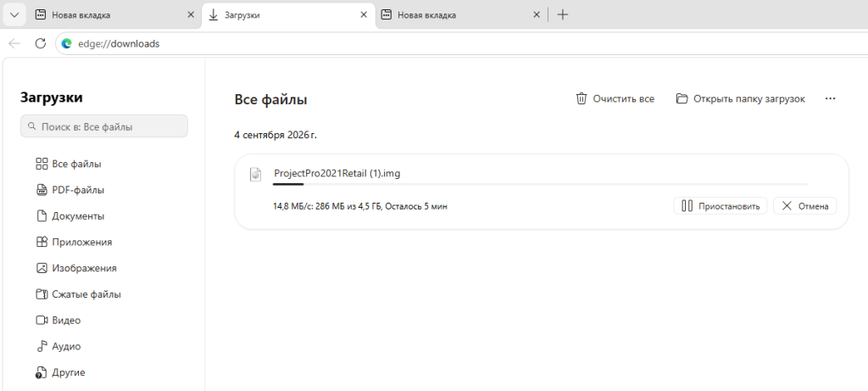The height and width of the screenshot is (391, 868).
Task: Click the trash can icon
Action: point(581,98)
